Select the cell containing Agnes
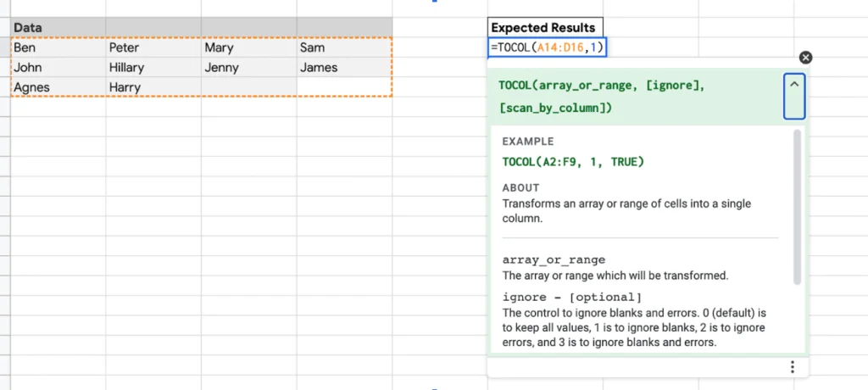Screen dimensions: 868x390 [58, 86]
